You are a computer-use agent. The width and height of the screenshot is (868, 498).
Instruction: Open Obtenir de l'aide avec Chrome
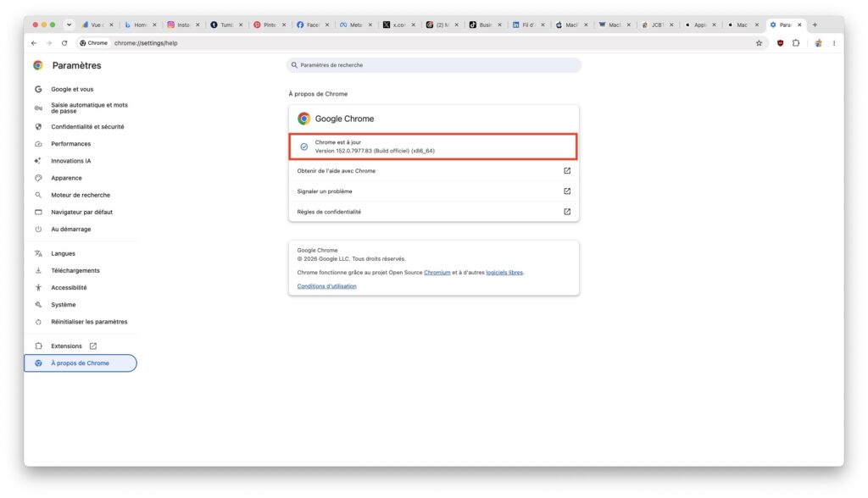[434, 171]
